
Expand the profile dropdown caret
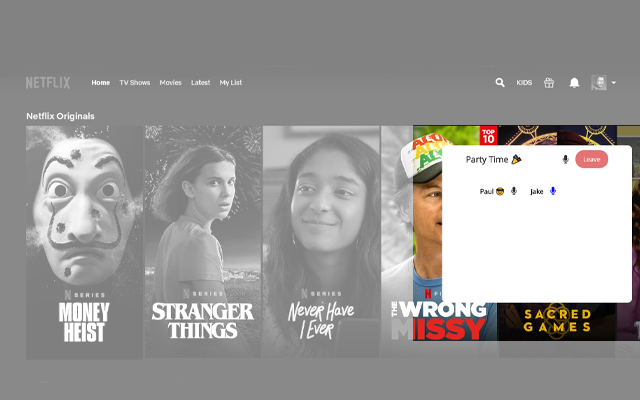[x=613, y=83]
